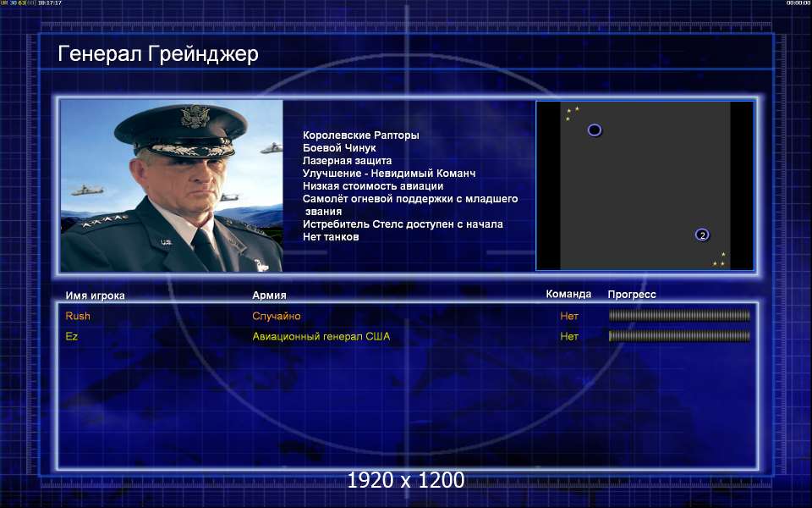Click the gold stars cluster atop the minimap

572,113
